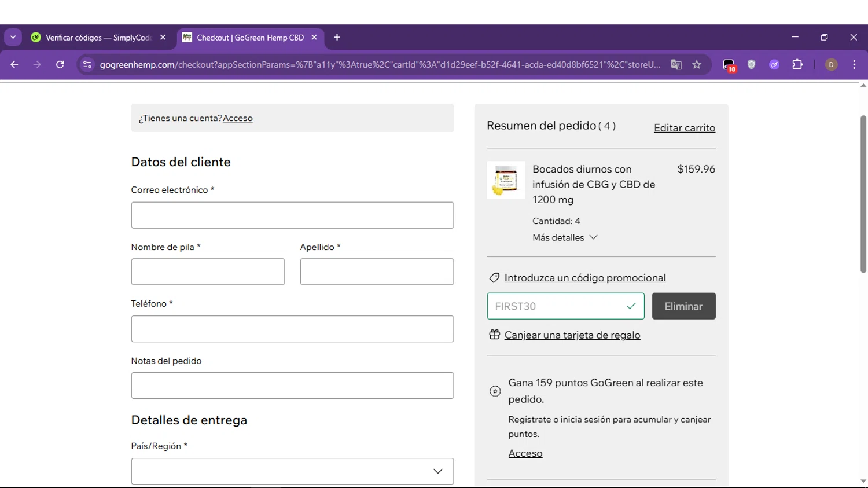Click the $159.96 price text

696,169
